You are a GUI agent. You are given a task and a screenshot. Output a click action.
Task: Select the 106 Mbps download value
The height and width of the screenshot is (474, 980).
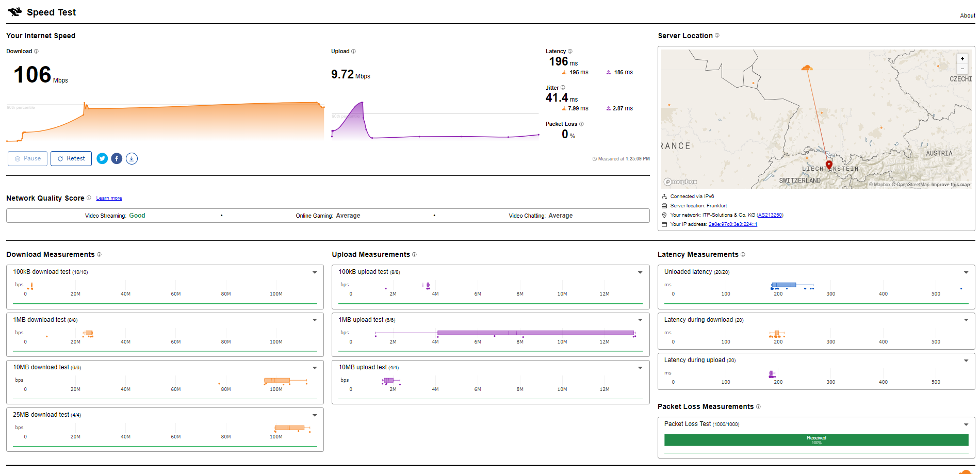point(40,75)
